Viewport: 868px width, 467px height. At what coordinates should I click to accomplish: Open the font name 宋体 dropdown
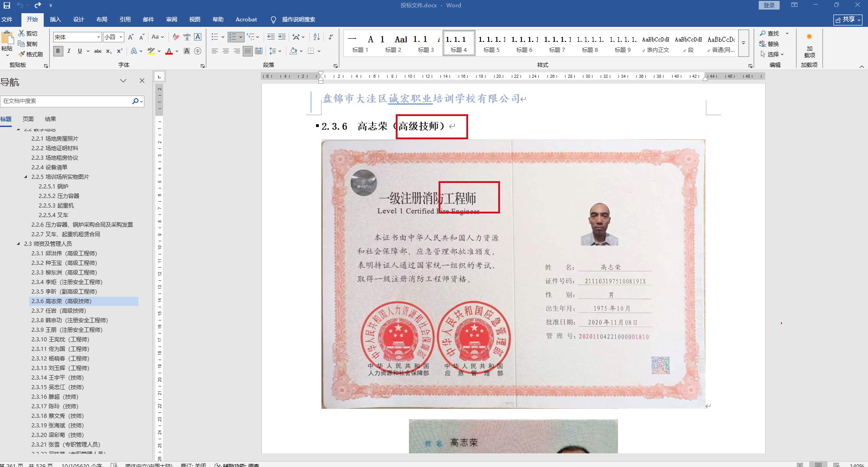(x=98, y=37)
